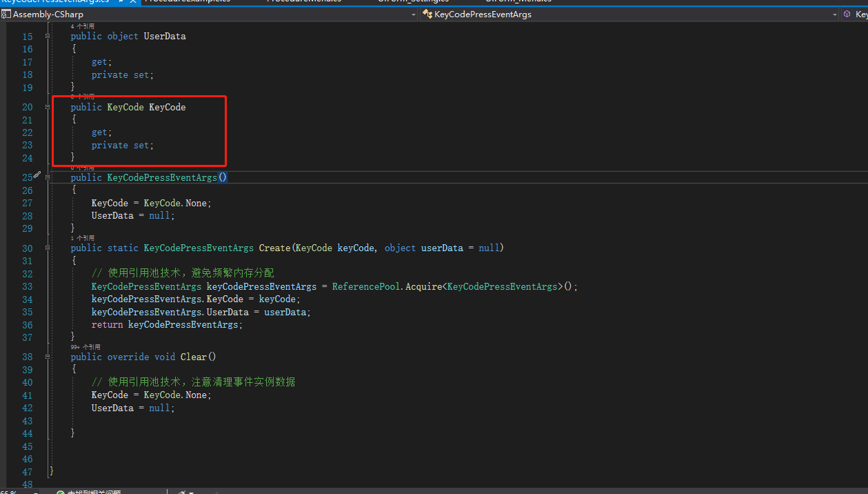This screenshot has width=868, height=494.
Task: Open the KeyCodePressEventArgs type dropdown
Action: click(x=836, y=14)
